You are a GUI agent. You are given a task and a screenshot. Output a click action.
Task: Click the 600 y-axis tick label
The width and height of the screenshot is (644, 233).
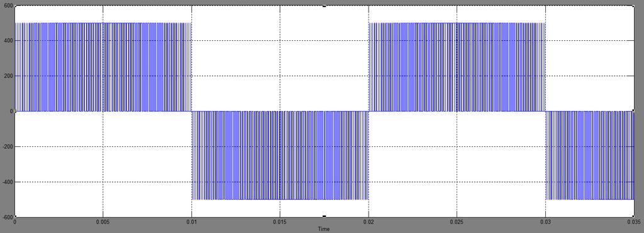tap(8, 6)
